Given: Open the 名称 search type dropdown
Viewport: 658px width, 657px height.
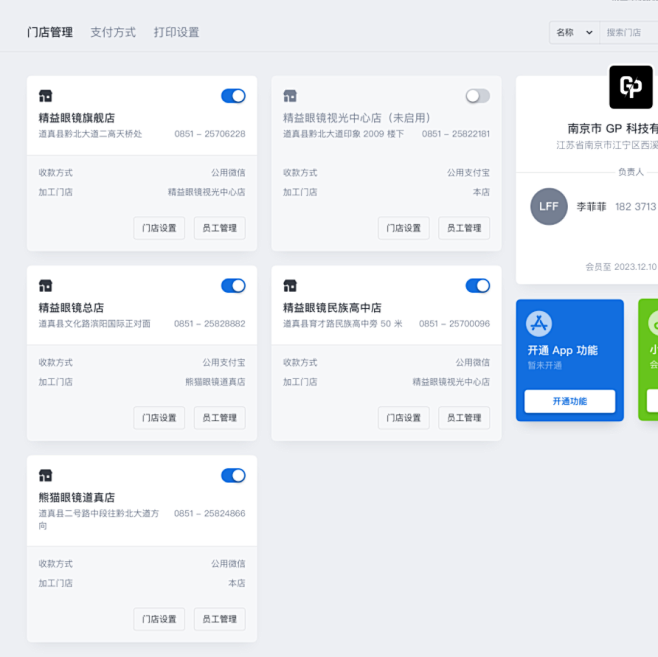Looking at the screenshot, I should (574, 32).
